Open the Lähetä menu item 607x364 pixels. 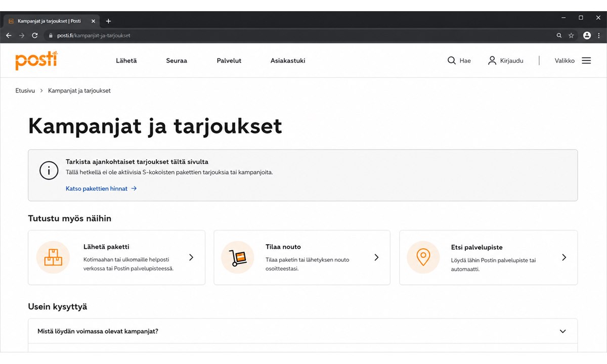[x=126, y=61]
